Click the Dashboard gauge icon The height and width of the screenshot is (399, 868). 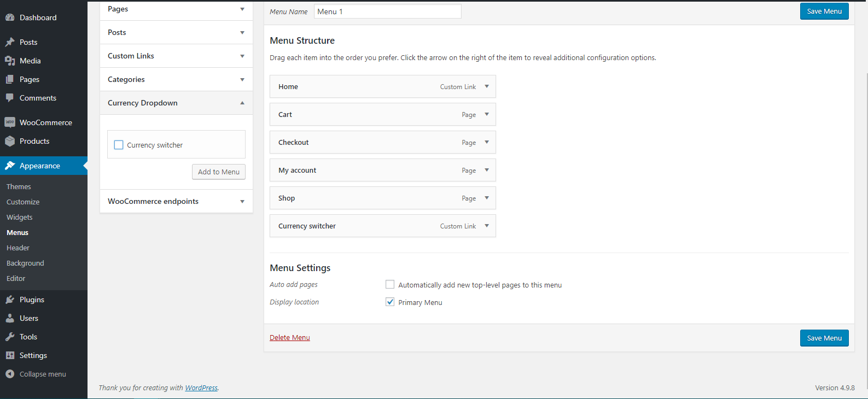pos(10,17)
